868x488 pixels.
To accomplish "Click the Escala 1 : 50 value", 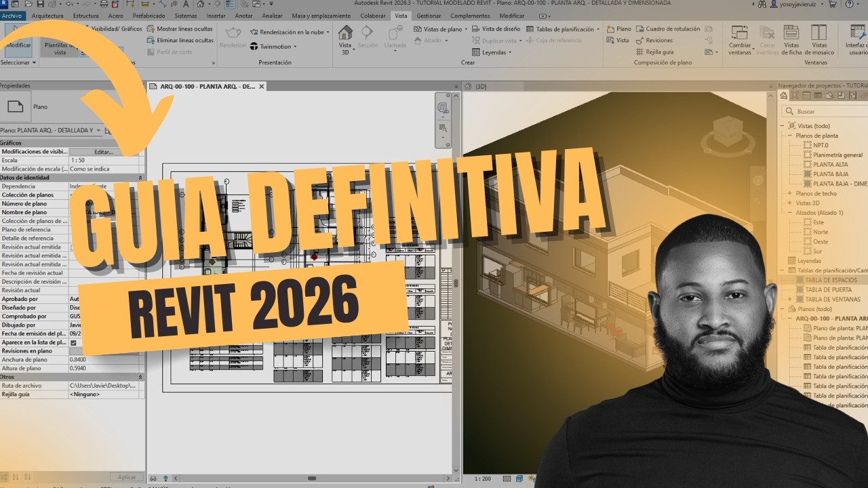I will point(104,161).
